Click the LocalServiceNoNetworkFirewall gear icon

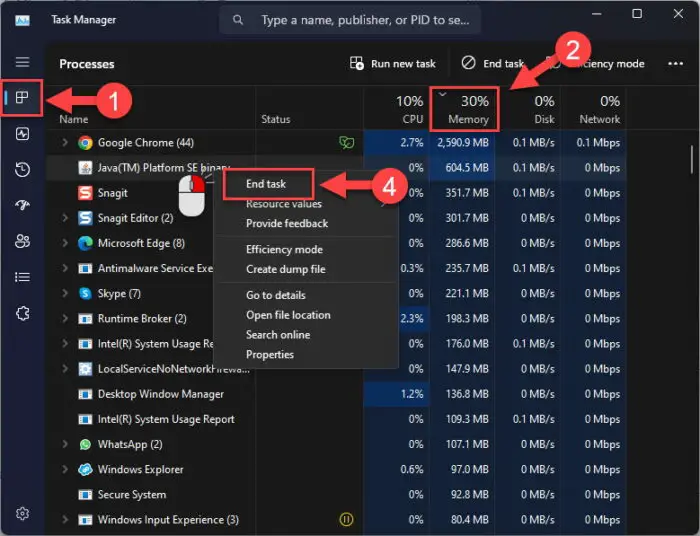pos(85,369)
